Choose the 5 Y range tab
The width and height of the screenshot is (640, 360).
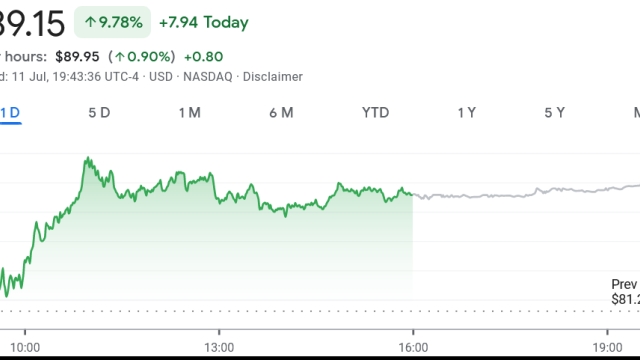point(555,113)
